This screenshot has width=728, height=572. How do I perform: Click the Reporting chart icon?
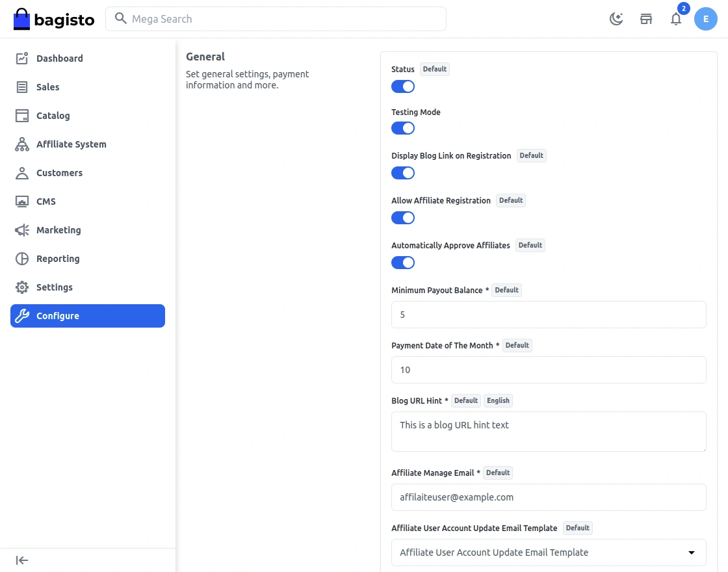22,259
